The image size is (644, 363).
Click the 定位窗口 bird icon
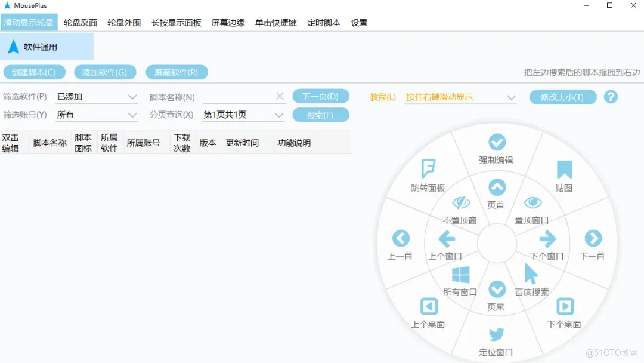click(496, 334)
